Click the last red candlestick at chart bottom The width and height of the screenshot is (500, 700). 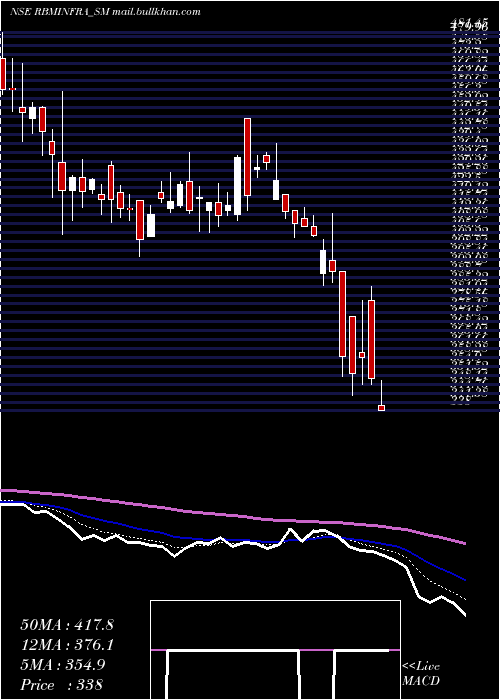382,408
